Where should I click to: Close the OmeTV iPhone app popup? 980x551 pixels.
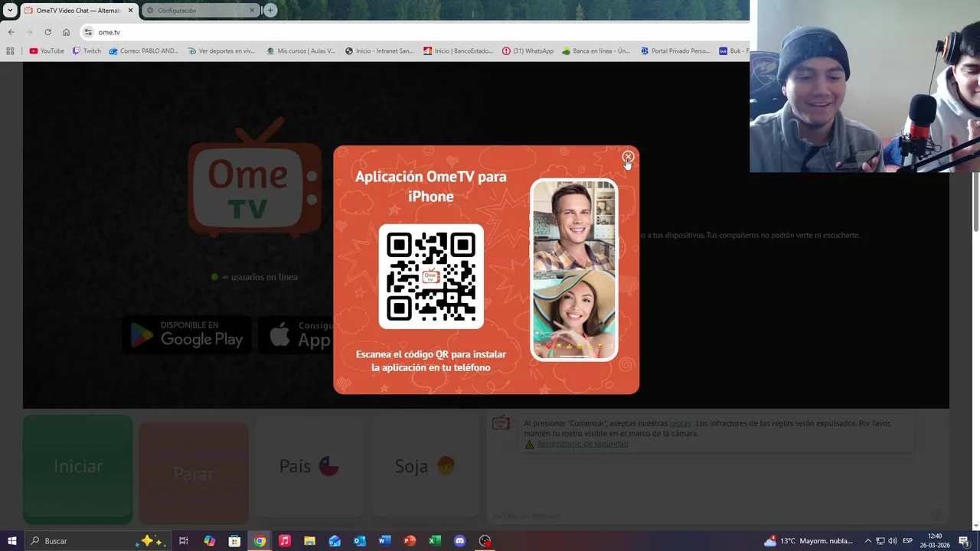628,158
